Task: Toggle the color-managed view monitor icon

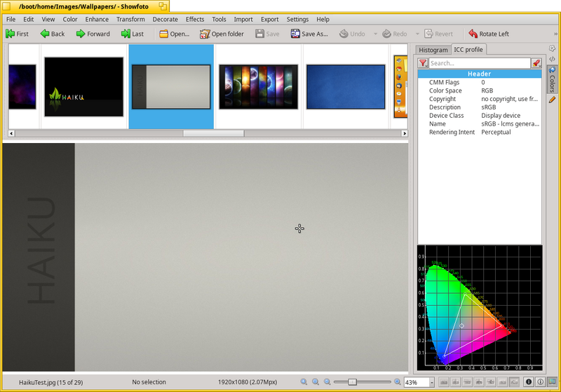Action: click(552, 381)
